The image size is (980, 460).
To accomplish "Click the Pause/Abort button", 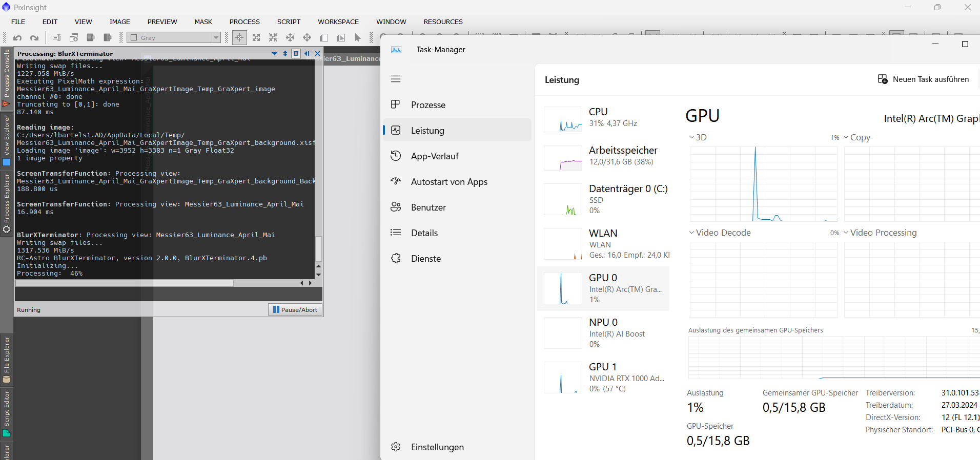I will [295, 309].
